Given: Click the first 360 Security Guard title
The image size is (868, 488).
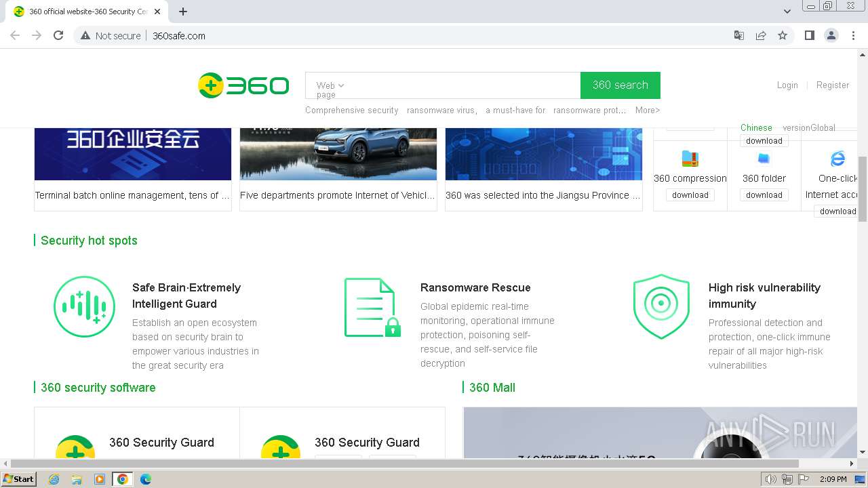Looking at the screenshot, I should [x=161, y=443].
